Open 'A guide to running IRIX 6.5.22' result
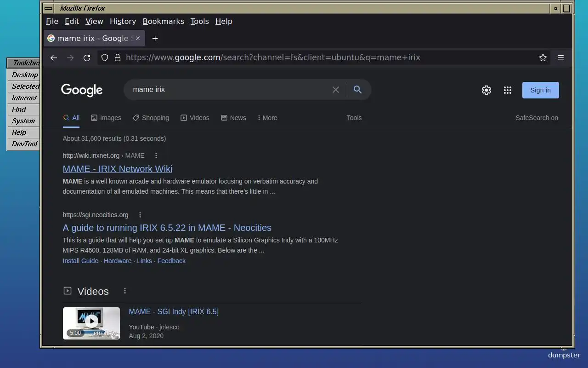 [167, 228]
